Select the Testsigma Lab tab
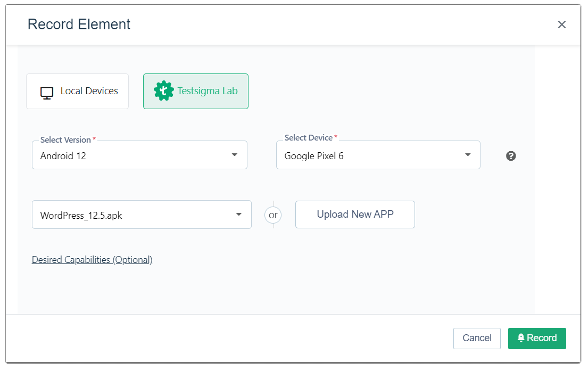Screen dimensions: 588x371 (196, 91)
